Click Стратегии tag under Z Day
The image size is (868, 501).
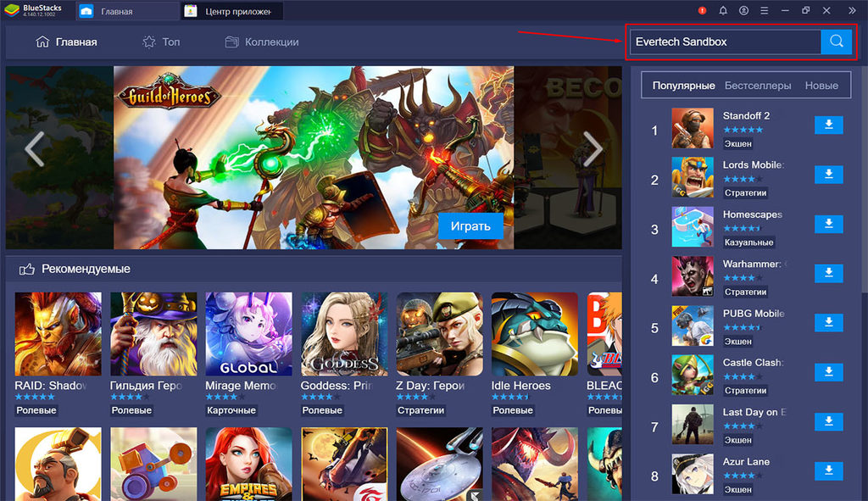tap(420, 410)
